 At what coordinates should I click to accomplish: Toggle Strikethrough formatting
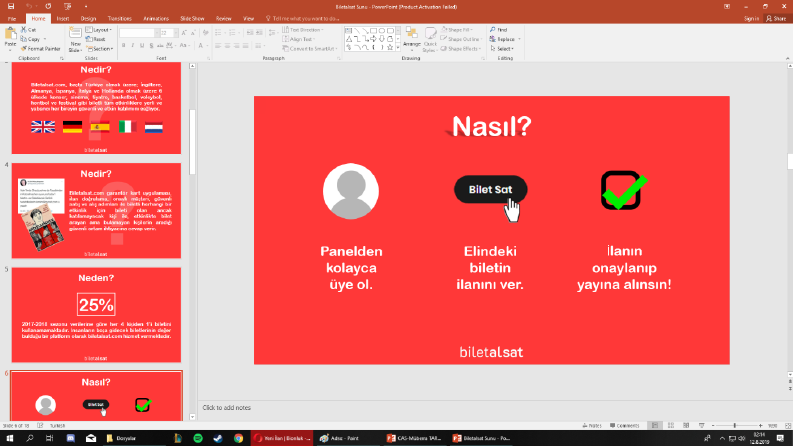160,46
